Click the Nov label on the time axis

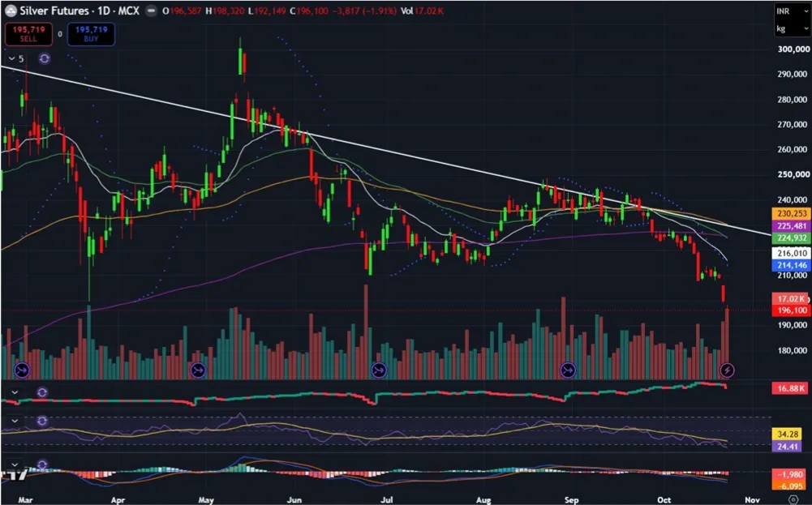(x=754, y=500)
